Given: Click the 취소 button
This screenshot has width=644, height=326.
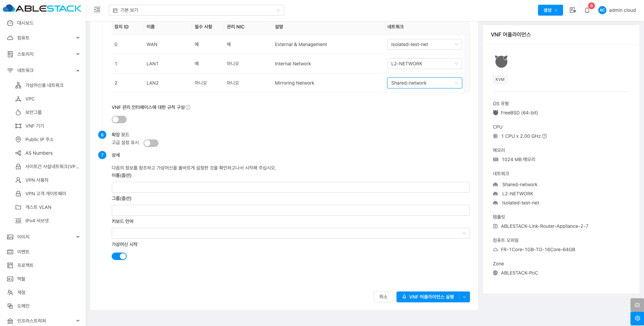Looking at the screenshot, I should tap(383, 297).
